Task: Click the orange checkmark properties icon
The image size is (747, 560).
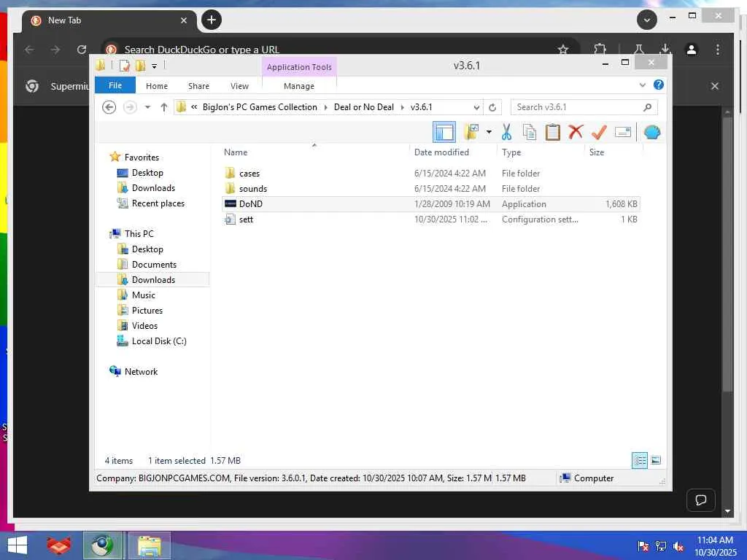Action: click(x=599, y=132)
